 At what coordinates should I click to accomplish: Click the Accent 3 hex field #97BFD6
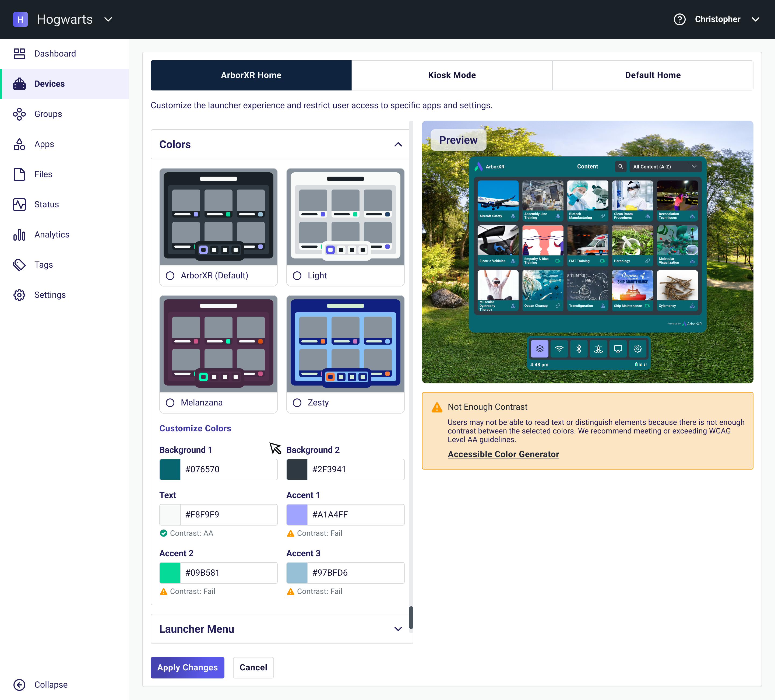(355, 573)
